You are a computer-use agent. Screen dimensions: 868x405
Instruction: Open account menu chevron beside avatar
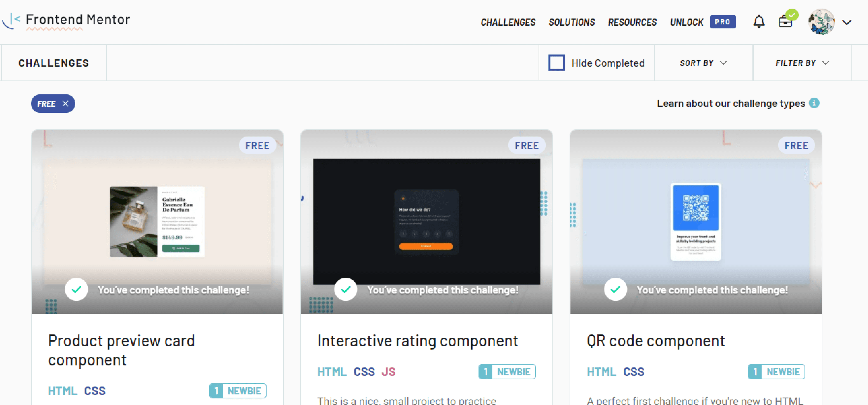point(847,23)
